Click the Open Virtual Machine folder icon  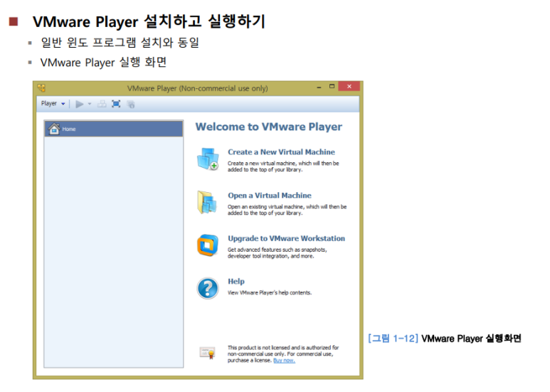207,202
